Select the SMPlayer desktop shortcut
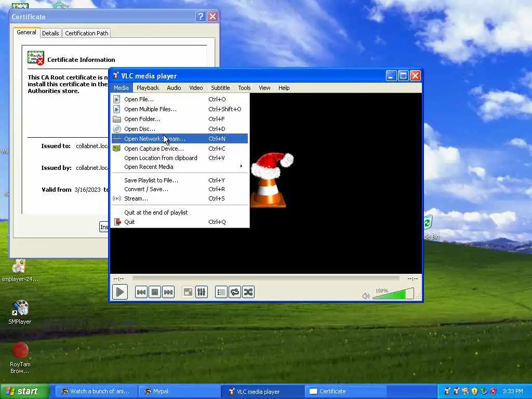The width and height of the screenshot is (532, 399). tap(20, 312)
